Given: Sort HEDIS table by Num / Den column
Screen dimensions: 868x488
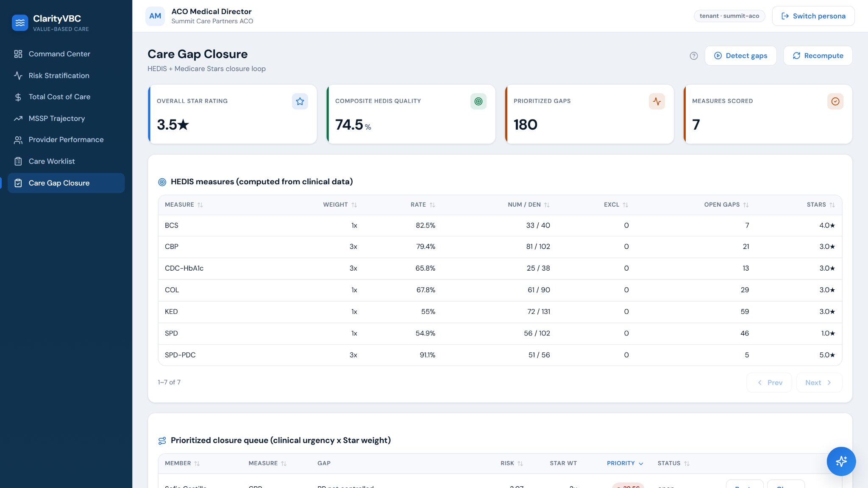Looking at the screenshot, I should (547, 205).
